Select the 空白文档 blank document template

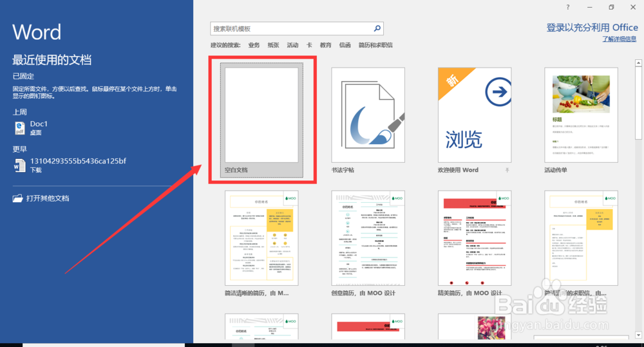[261, 120]
